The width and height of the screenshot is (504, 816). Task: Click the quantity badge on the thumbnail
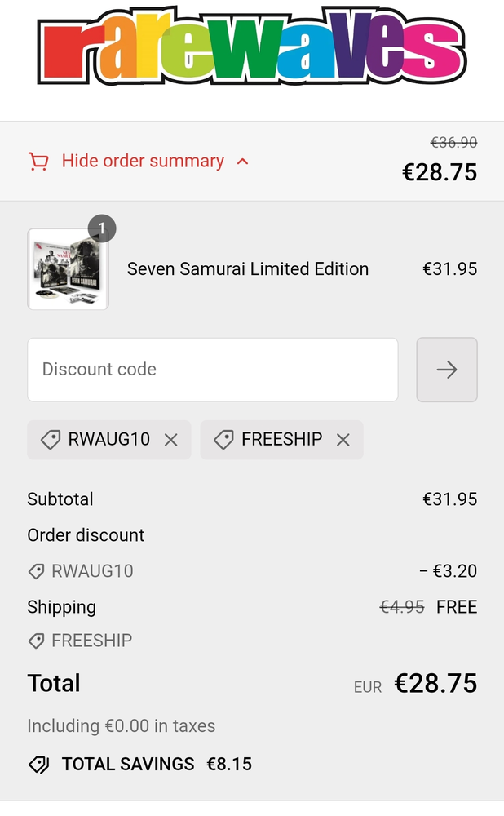pos(101,228)
